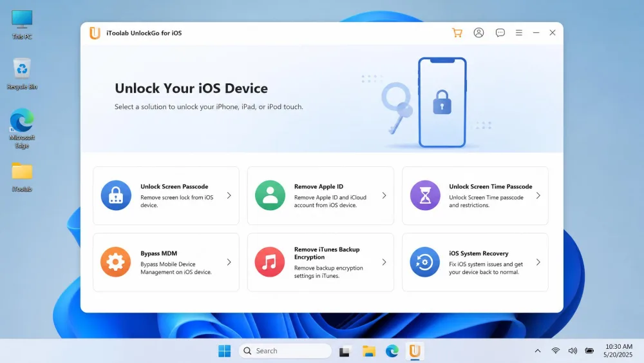Select the iToolab desktop folder
644x363 pixels.
[x=22, y=177]
